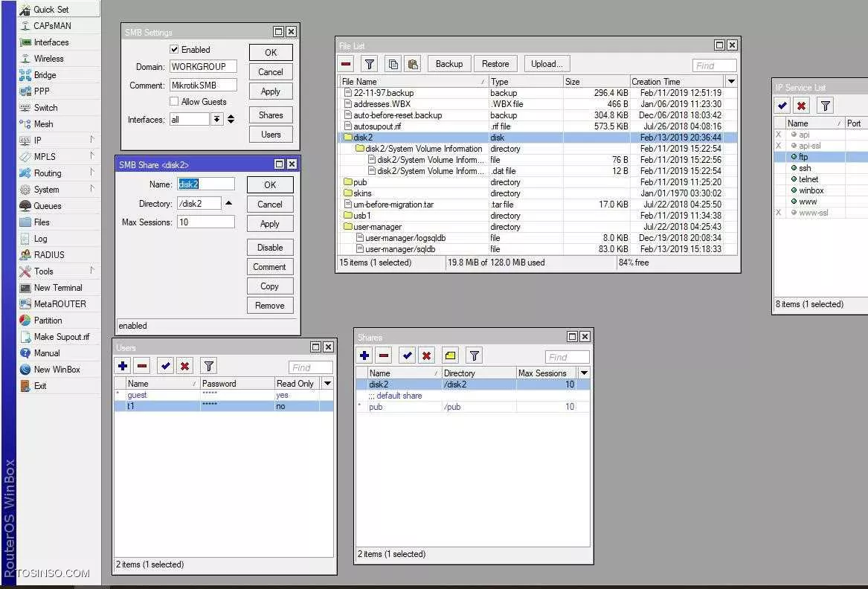Open the filter funnel in Shares window
This screenshot has width=868, height=589.
[475, 355]
